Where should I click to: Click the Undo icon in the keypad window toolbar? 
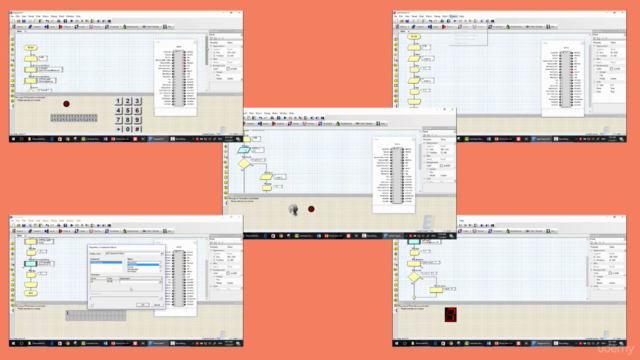[x=47, y=21]
